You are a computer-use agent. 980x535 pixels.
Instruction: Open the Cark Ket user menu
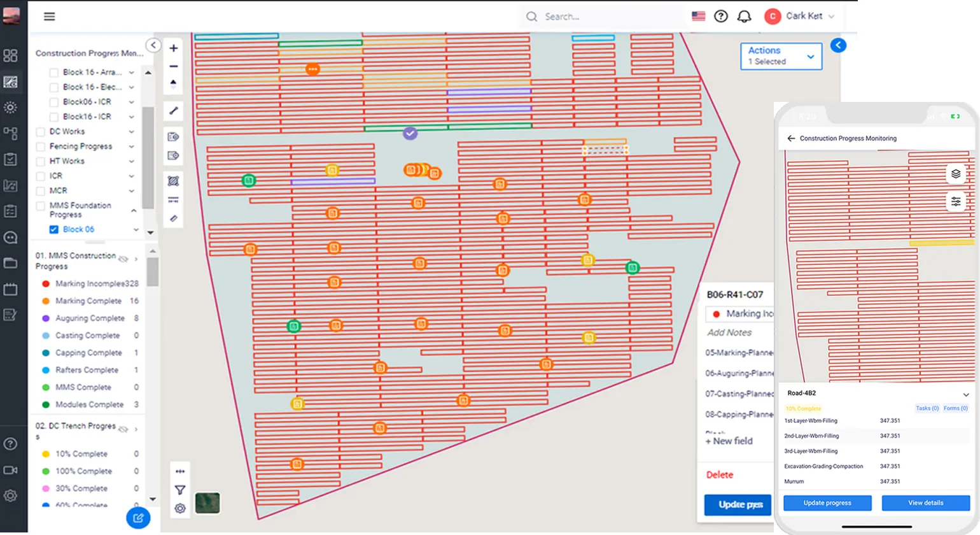(799, 17)
